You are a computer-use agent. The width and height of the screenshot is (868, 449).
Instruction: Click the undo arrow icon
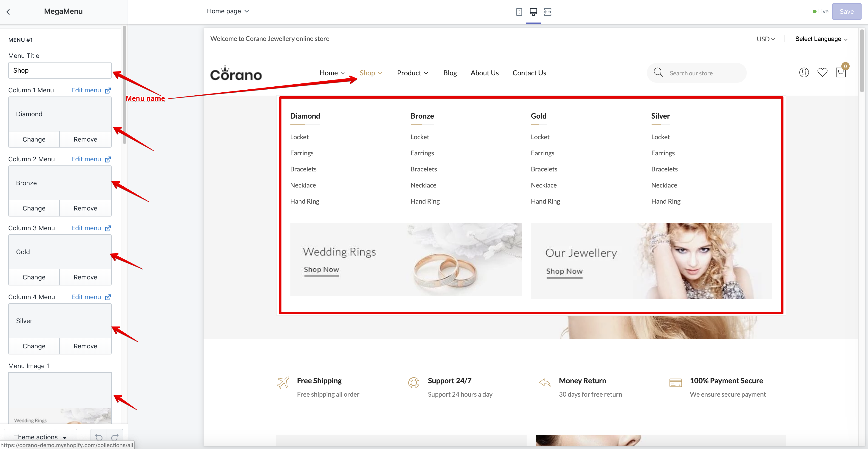click(99, 437)
